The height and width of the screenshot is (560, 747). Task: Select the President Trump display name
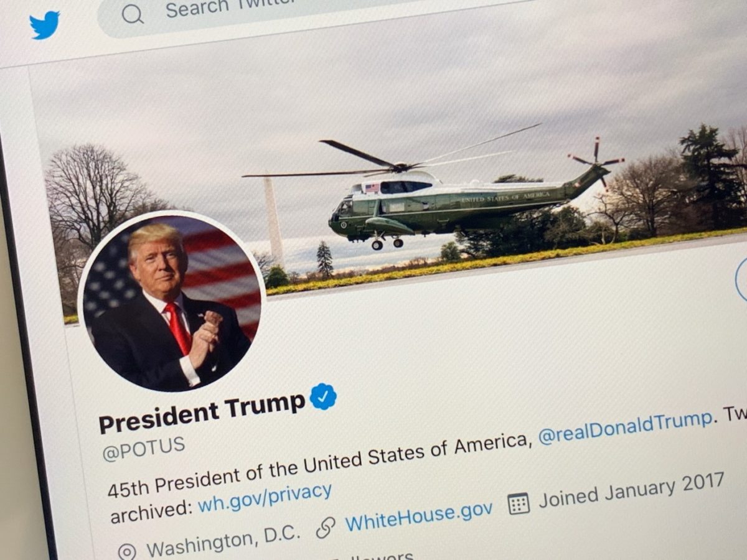[x=202, y=412]
